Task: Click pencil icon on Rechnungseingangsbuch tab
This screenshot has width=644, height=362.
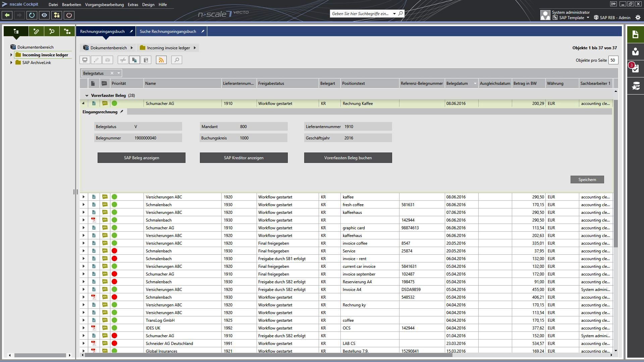Action: tap(131, 31)
